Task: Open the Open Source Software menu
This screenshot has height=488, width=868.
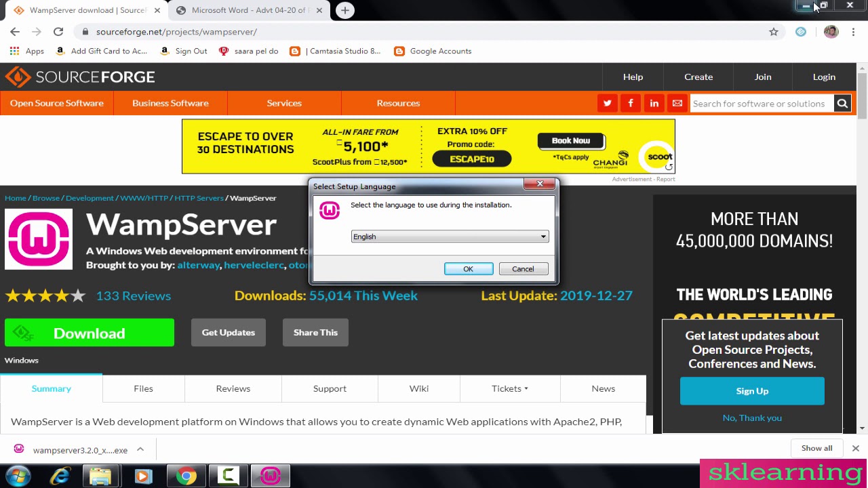Action: [x=57, y=103]
